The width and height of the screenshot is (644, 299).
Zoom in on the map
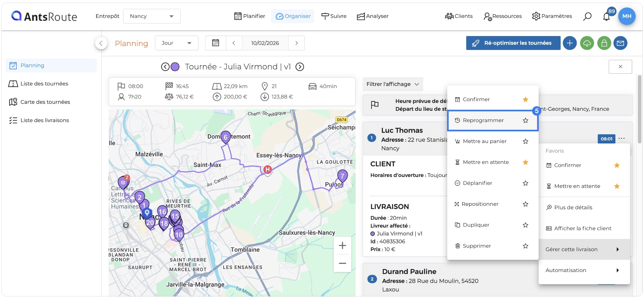click(342, 245)
